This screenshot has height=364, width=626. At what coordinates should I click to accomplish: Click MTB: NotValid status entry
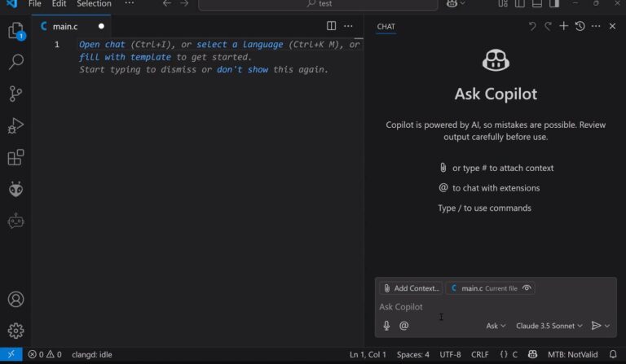(572, 354)
